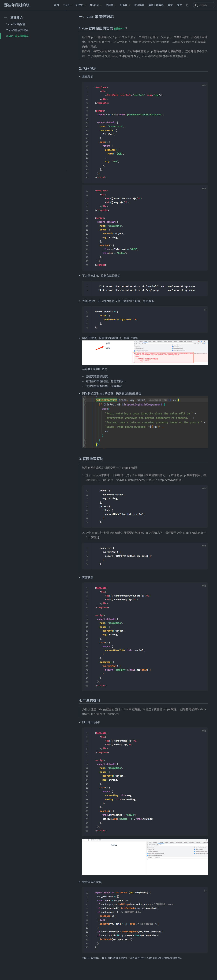The height and width of the screenshot is (980, 217).
Task: Click code line module.exports = {
Action: pyautogui.click(x=106, y=312)
